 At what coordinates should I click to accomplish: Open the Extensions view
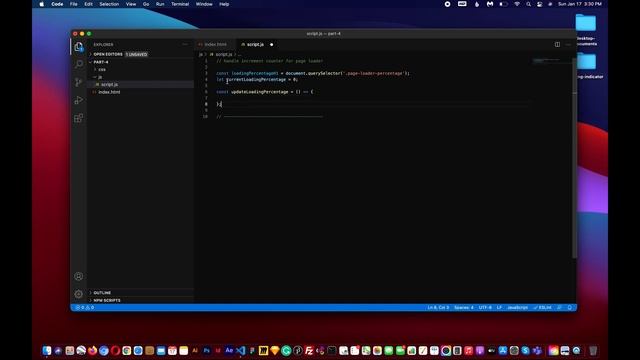(x=79, y=118)
